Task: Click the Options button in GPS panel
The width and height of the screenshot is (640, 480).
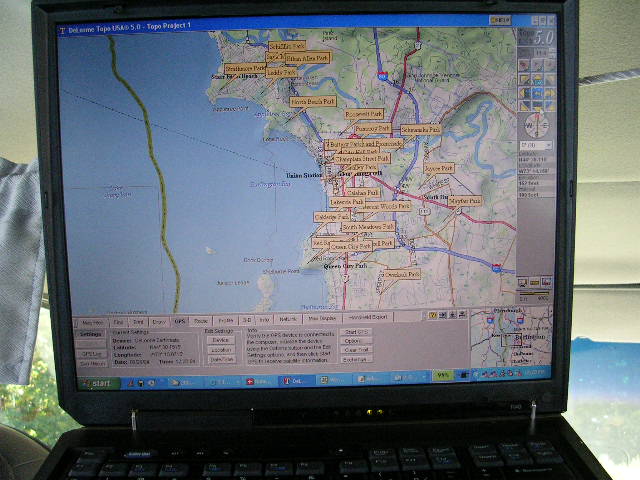Action: pyautogui.click(x=352, y=340)
